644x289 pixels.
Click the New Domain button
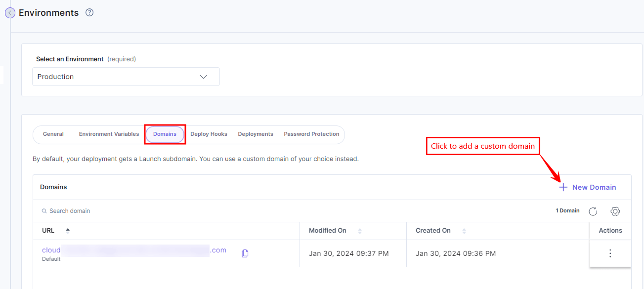click(x=587, y=187)
